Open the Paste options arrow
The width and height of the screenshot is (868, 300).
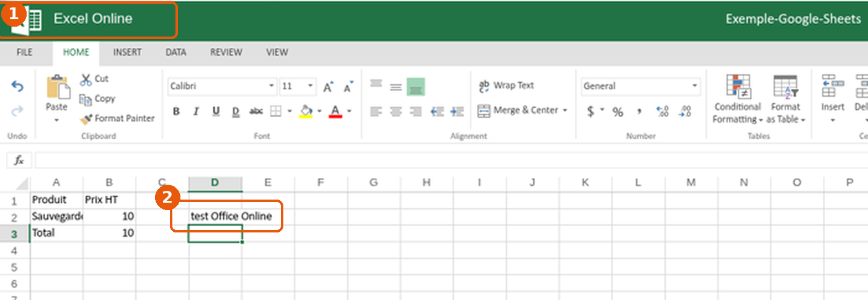tap(56, 120)
